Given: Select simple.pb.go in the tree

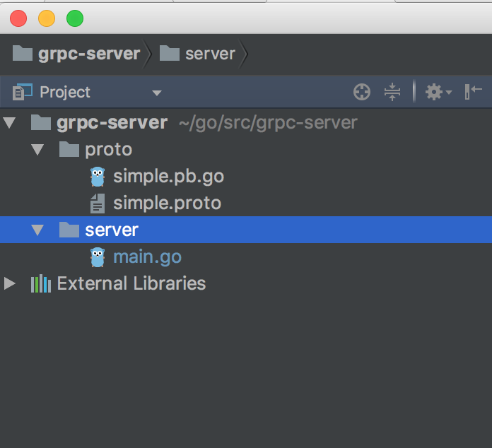Looking at the screenshot, I should (168, 177).
